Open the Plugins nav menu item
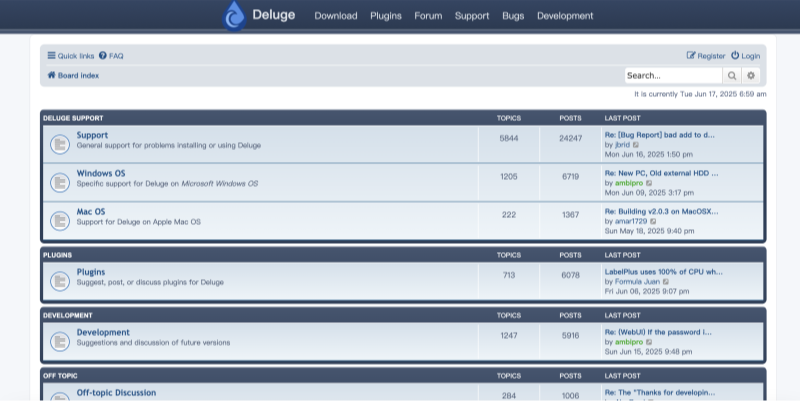 click(386, 16)
